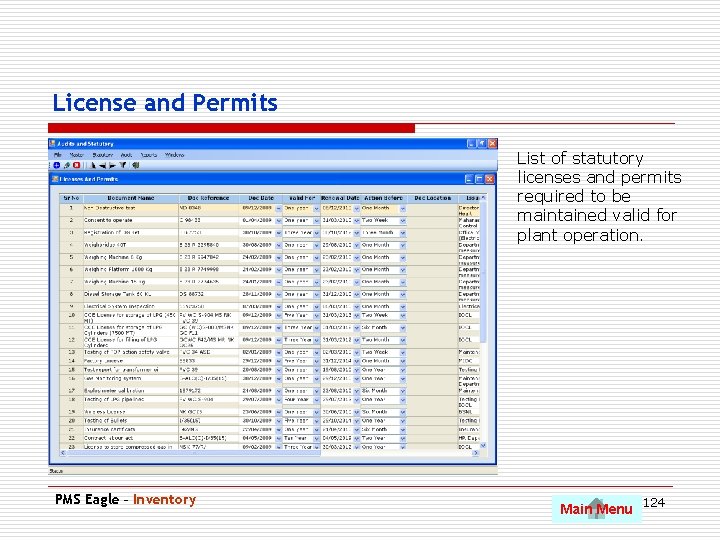The width and height of the screenshot is (720, 540).
Task: Open the Audit menu
Action: click(126, 155)
